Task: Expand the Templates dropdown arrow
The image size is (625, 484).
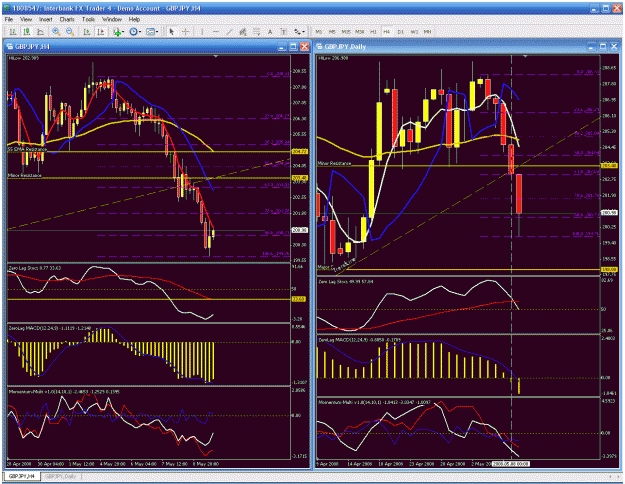Action: click(x=157, y=32)
